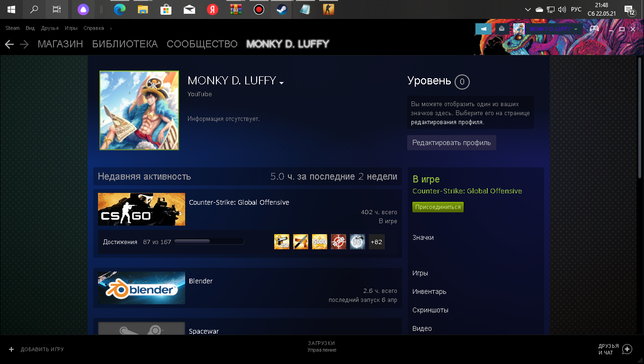The image size is (644, 364).
Task: Open File Explorer from taskbar
Action: 143,9
